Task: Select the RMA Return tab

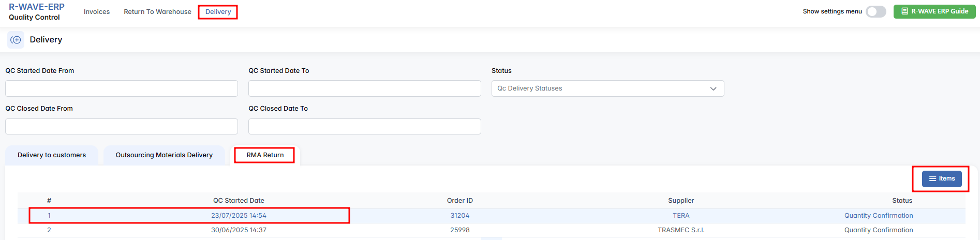Action: (265, 155)
